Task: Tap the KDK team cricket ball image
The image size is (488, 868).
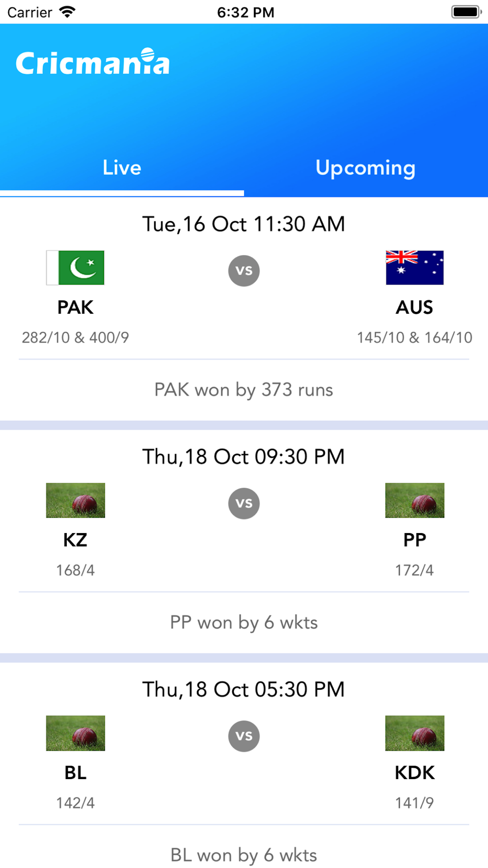Action: pos(415,733)
